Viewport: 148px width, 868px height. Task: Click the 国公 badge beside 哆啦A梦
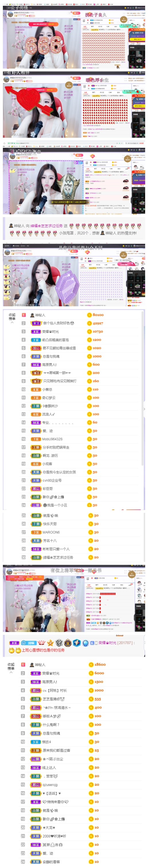(36, 716)
